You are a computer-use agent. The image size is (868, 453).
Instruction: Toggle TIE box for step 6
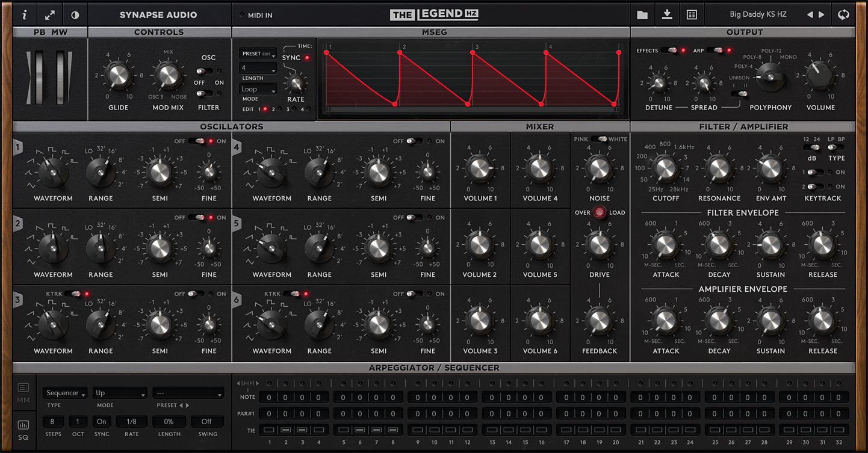(x=360, y=430)
